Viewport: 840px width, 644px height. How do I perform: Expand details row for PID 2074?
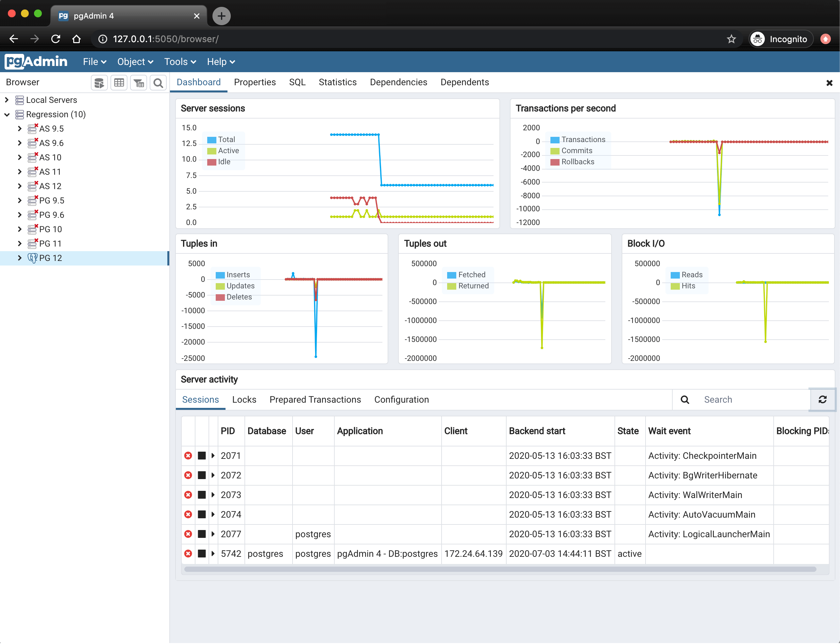[213, 514]
